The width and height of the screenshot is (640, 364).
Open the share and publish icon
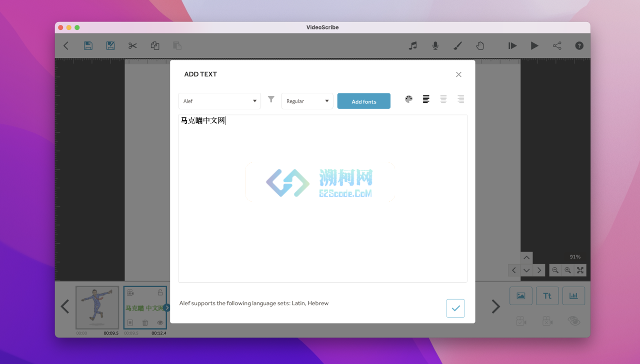[x=557, y=46]
